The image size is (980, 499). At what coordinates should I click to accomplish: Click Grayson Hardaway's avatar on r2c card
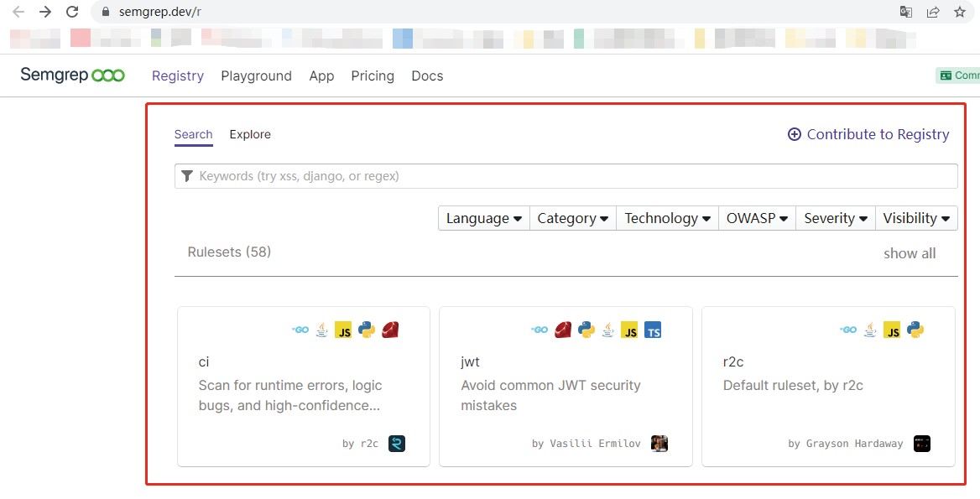922,444
